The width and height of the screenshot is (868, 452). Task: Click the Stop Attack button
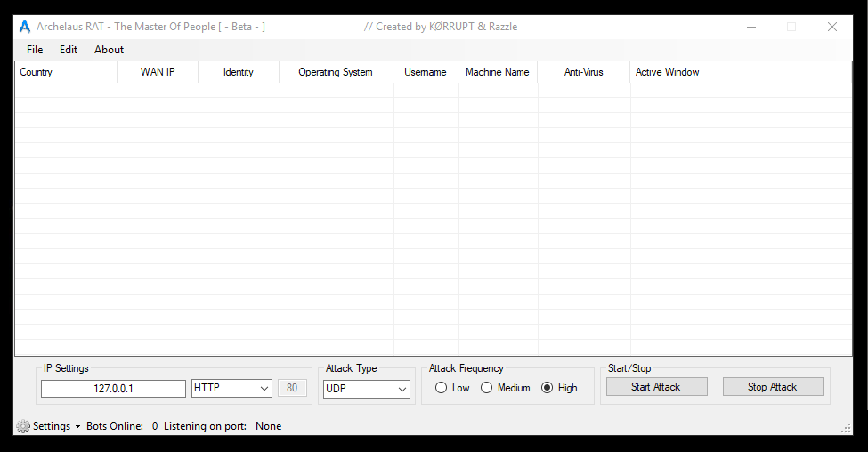pyautogui.click(x=774, y=387)
